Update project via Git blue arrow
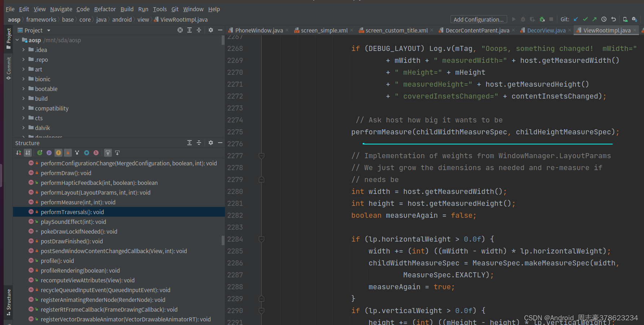Screen dimensions: 644x325 [576, 19]
